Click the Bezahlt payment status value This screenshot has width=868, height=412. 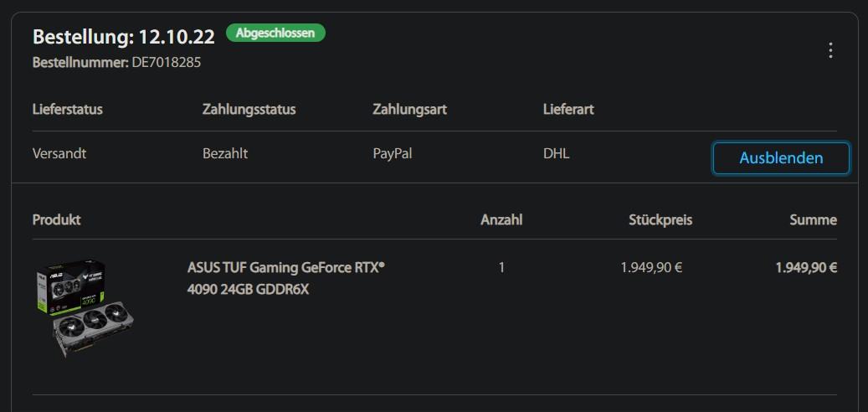point(225,154)
